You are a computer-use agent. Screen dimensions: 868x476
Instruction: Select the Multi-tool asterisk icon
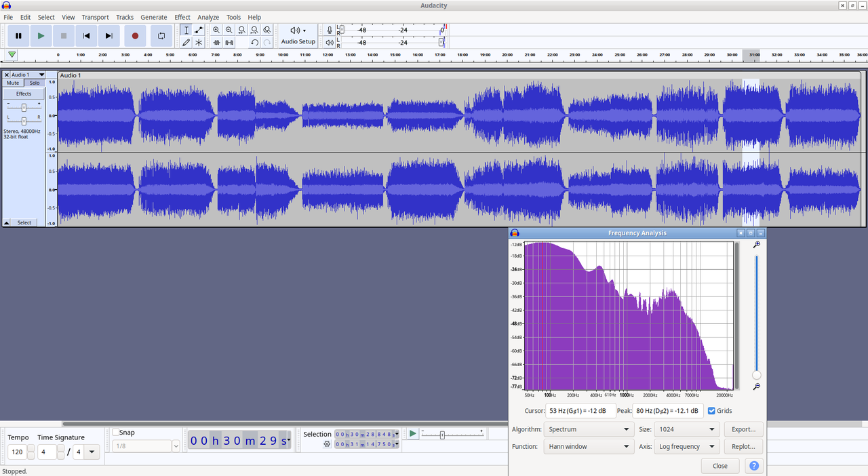tap(199, 42)
